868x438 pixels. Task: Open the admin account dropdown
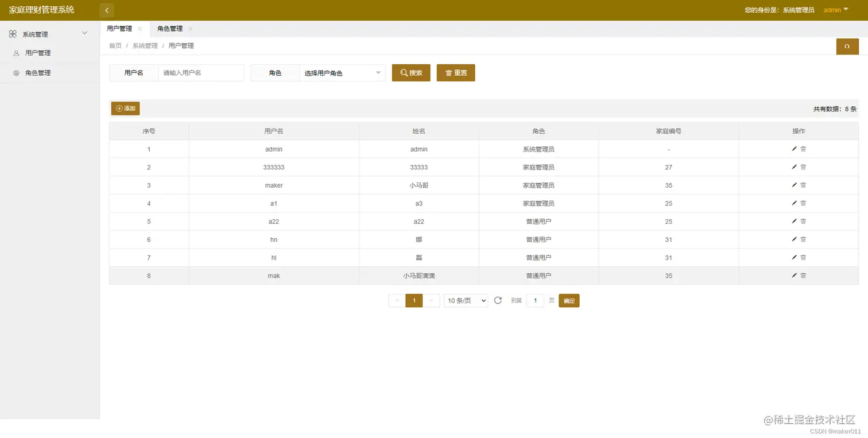pyautogui.click(x=836, y=10)
